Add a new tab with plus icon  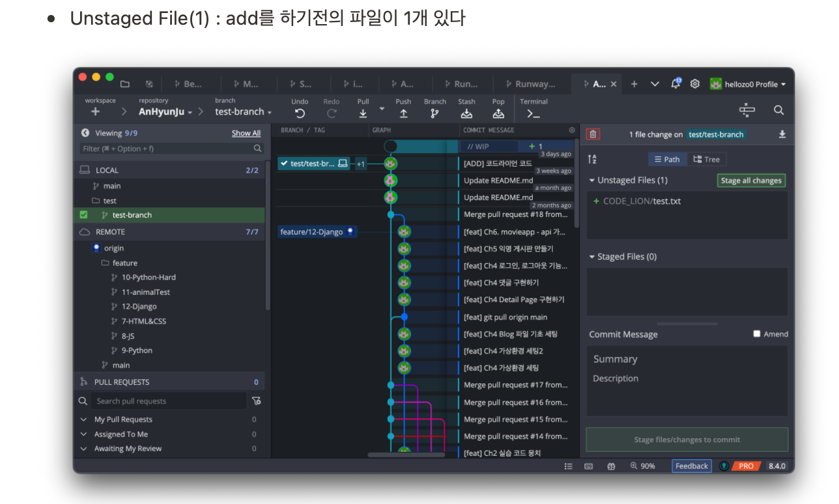[x=634, y=84]
